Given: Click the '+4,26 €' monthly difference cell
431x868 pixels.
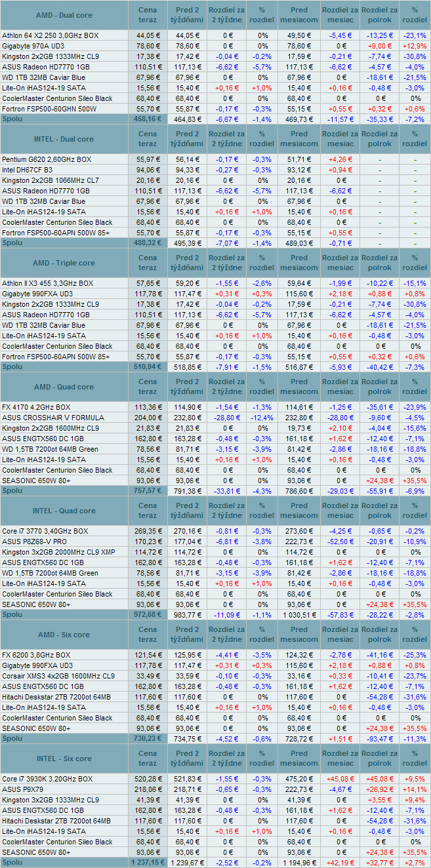Looking at the screenshot, I should [340, 159].
